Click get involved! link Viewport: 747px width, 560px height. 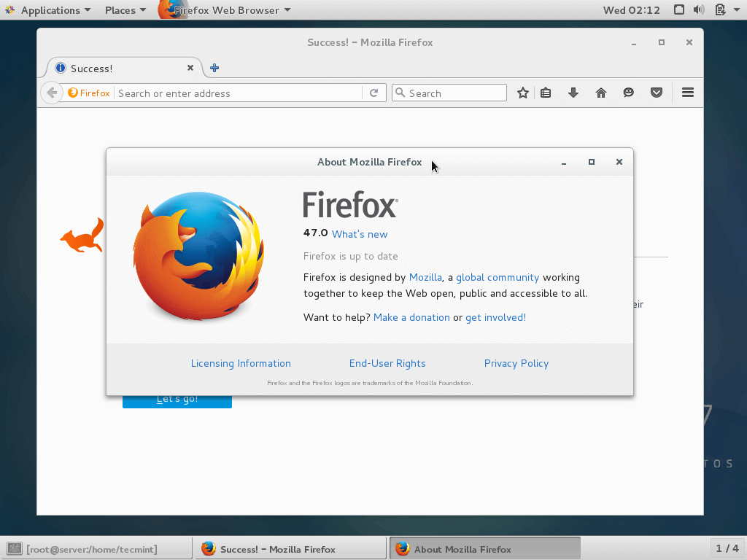[495, 317]
